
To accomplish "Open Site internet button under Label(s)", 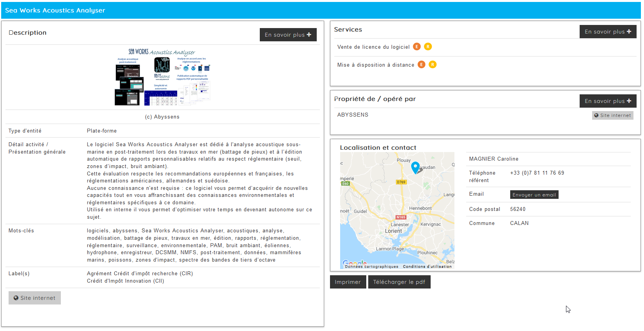I will point(35,298).
